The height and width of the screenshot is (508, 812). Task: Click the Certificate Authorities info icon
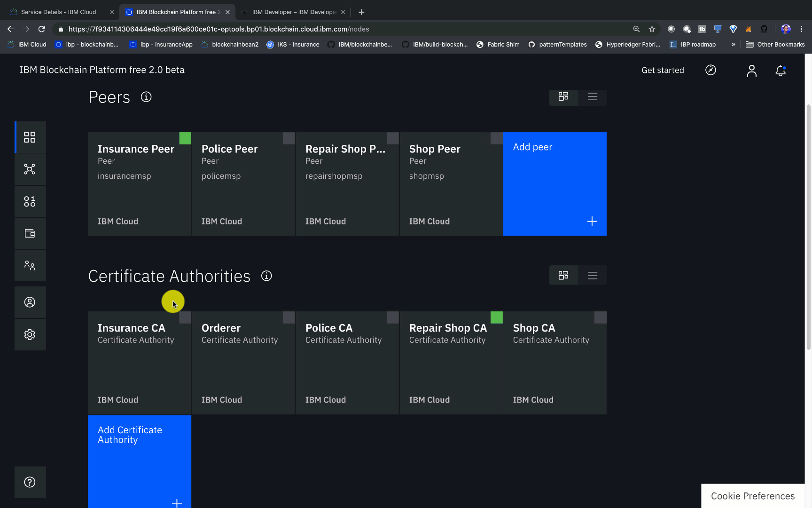pos(266,276)
